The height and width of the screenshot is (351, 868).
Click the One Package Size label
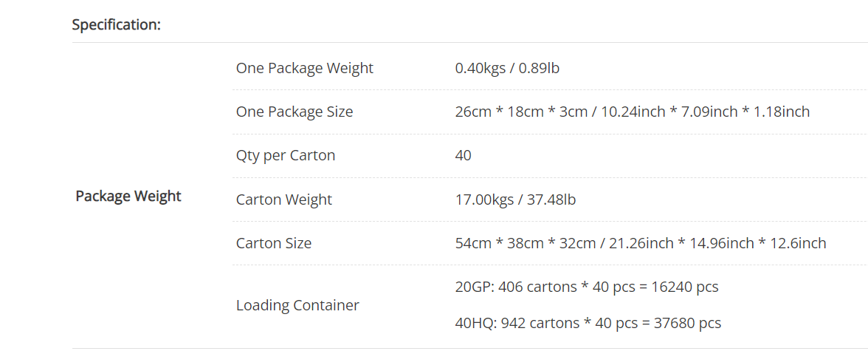[294, 112]
